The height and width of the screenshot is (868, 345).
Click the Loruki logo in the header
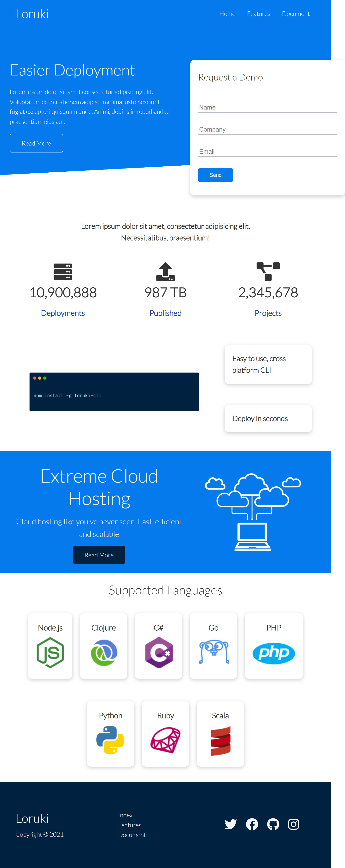(x=32, y=14)
